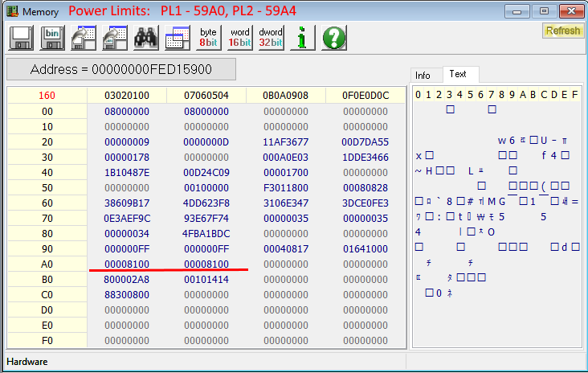The image size is (588, 373).
Task: Click the memory table window icon
Action: tap(177, 38)
